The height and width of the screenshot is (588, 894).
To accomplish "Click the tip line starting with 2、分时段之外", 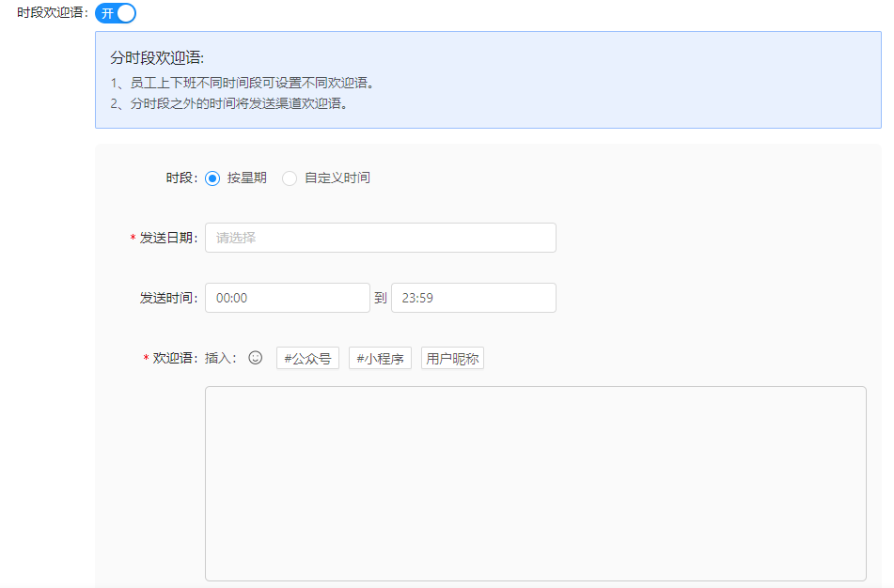I will (x=229, y=103).
